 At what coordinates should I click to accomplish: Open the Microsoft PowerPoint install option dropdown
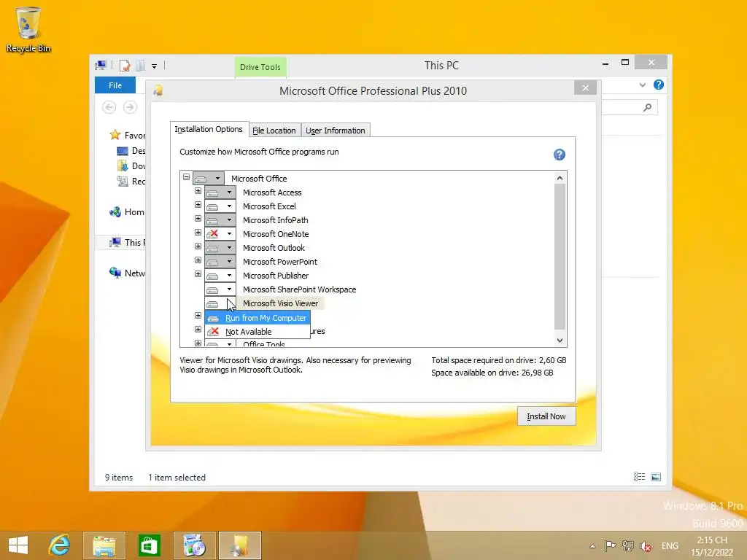point(220,262)
